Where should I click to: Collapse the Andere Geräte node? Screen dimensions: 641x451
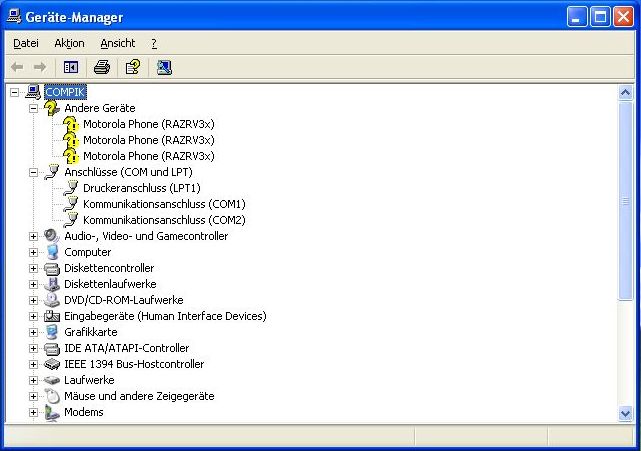click(x=34, y=108)
